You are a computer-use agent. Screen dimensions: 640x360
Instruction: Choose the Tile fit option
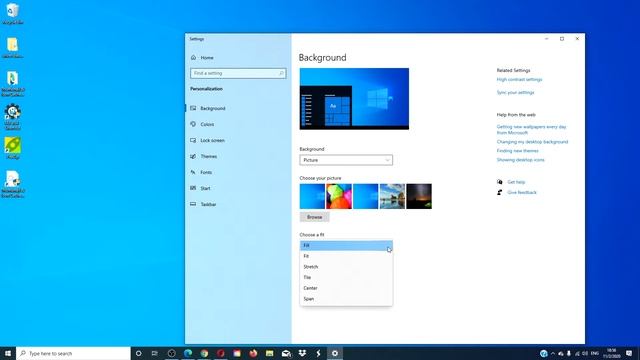tap(346, 277)
